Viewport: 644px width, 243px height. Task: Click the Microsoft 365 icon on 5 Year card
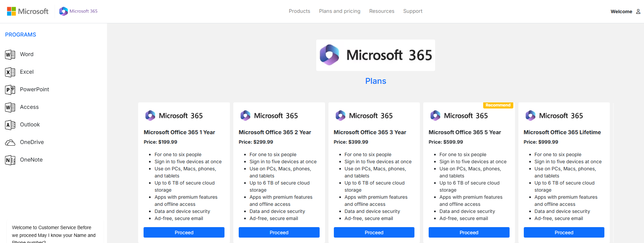(435, 116)
